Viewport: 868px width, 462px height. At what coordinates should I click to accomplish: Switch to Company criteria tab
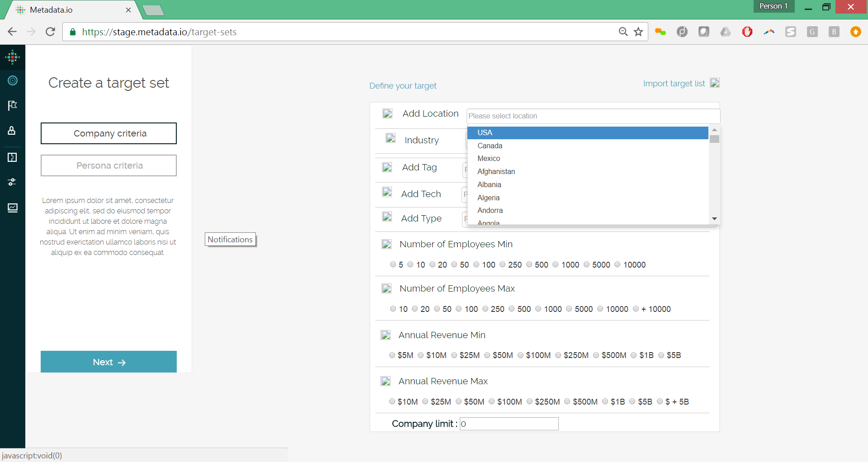108,133
